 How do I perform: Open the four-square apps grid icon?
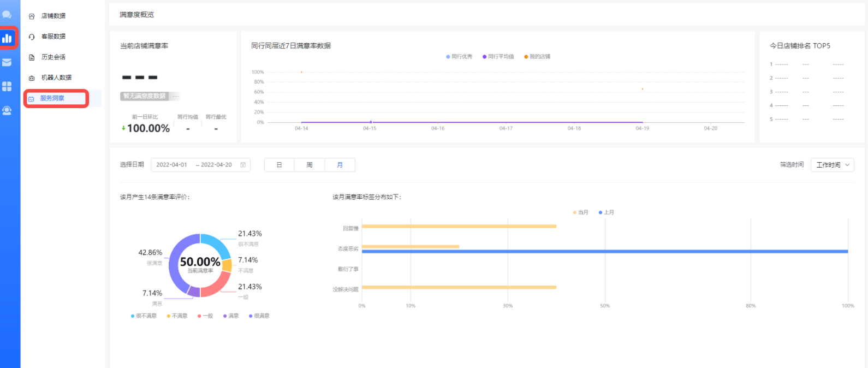click(7, 86)
